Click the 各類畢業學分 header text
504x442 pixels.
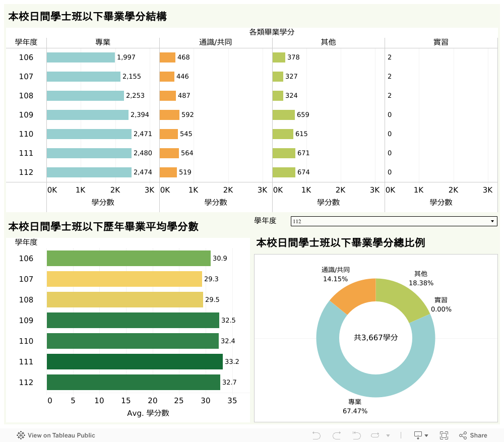pyautogui.click(x=272, y=32)
